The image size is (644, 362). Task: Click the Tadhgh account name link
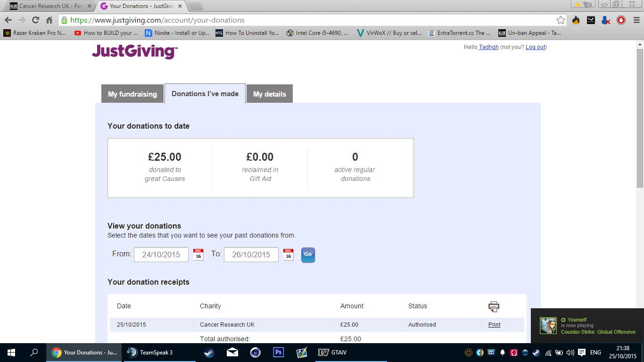coord(488,47)
